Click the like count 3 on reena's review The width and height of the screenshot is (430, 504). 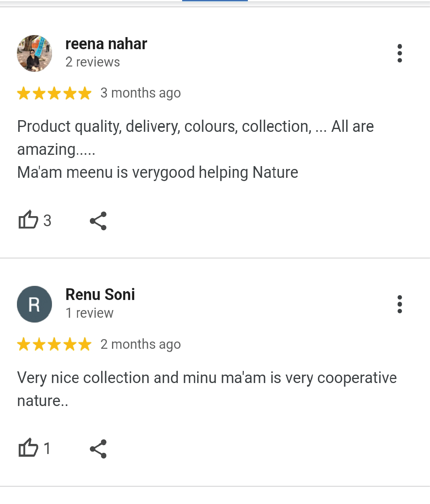[47, 221]
